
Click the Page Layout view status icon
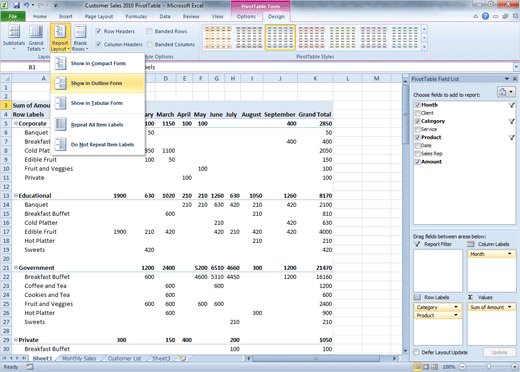click(x=426, y=367)
